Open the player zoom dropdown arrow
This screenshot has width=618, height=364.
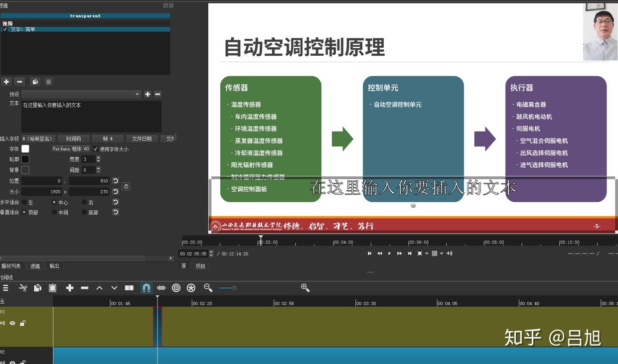click(427, 253)
